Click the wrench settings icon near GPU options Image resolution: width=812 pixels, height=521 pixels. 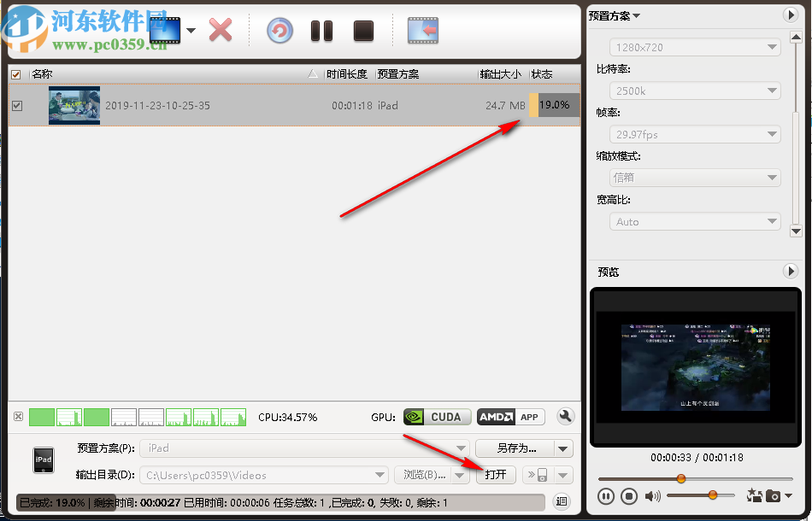pyautogui.click(x=565, y=417)
